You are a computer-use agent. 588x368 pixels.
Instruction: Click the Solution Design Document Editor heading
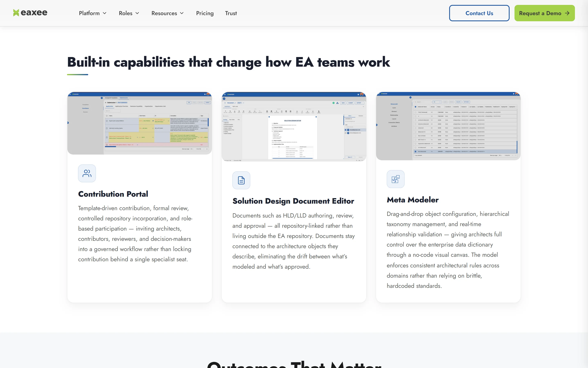click(x=293, y=201)
